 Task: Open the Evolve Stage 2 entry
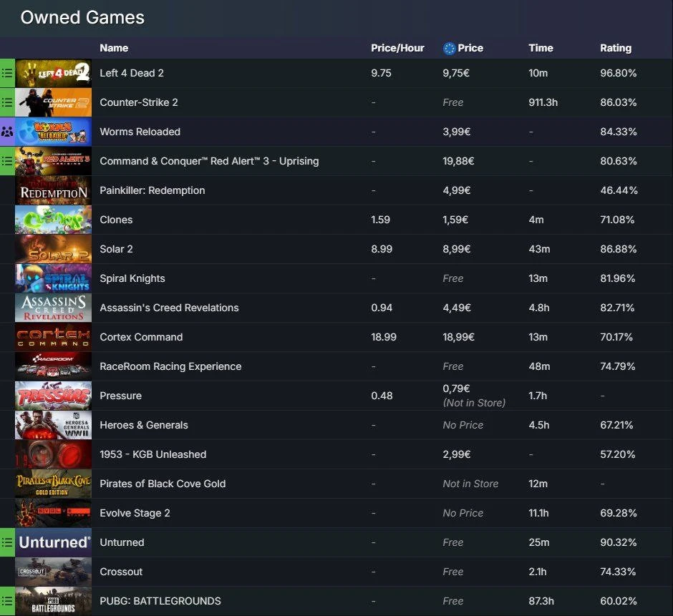tap(135, 513)
